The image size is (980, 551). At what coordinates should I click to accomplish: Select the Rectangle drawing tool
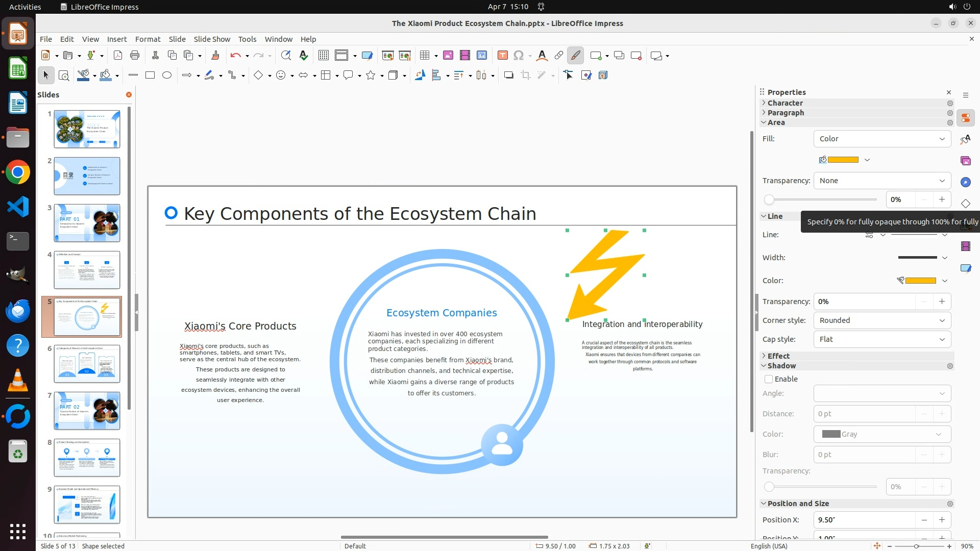pyautogui.click(x=150, y=76)
